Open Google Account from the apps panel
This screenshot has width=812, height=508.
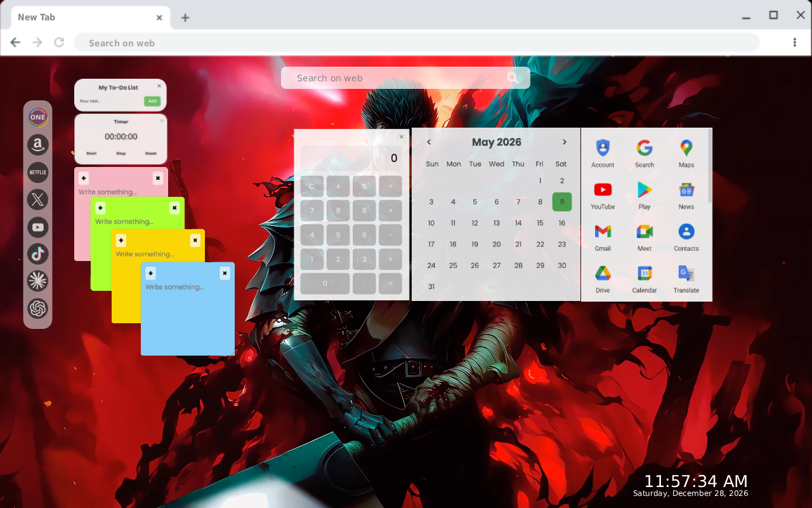pos(603,154)
